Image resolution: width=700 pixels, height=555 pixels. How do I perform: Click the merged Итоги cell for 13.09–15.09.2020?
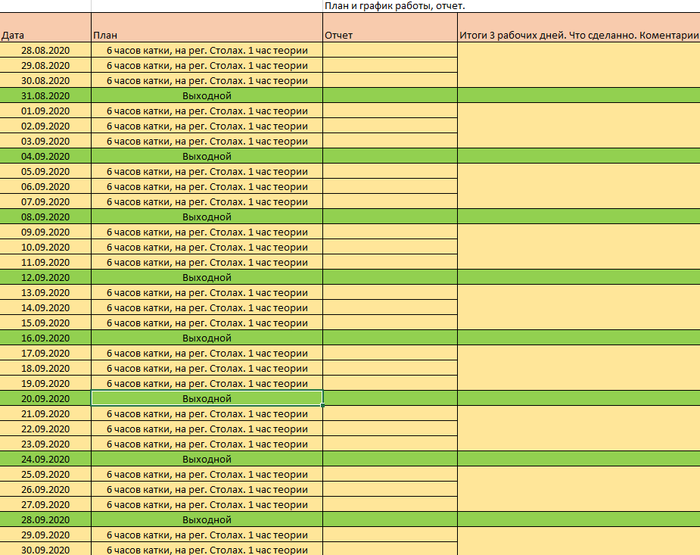[579, 308]
